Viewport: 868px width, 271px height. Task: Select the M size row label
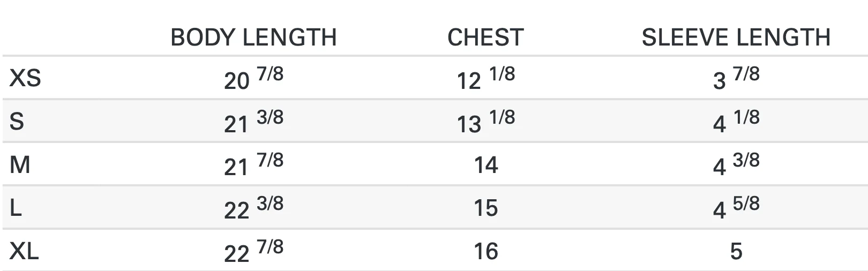pyautogui.click(x=20, y=165)
